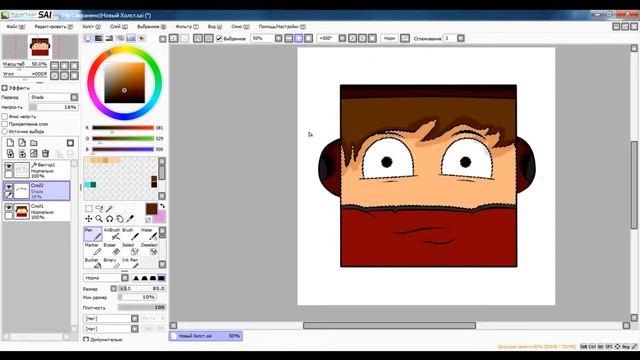Pick the magic wand tool
This screenshot has height=360, width=640.
coord(109,209)
